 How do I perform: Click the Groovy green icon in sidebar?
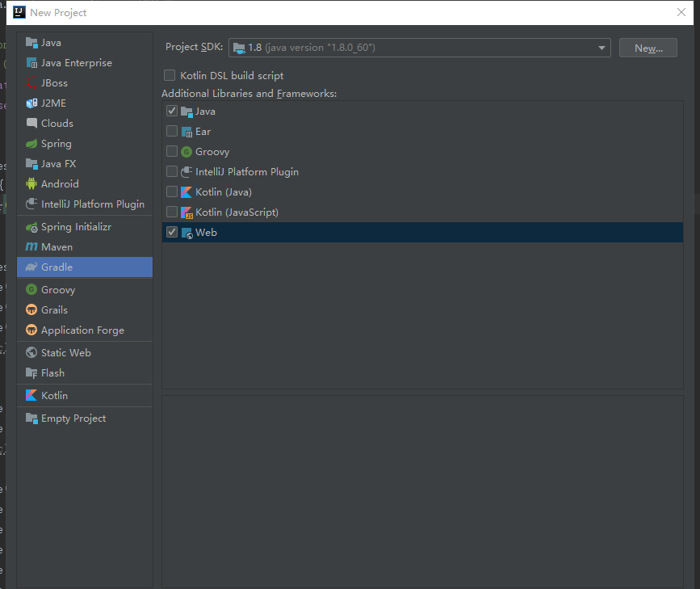coord(31,289)
